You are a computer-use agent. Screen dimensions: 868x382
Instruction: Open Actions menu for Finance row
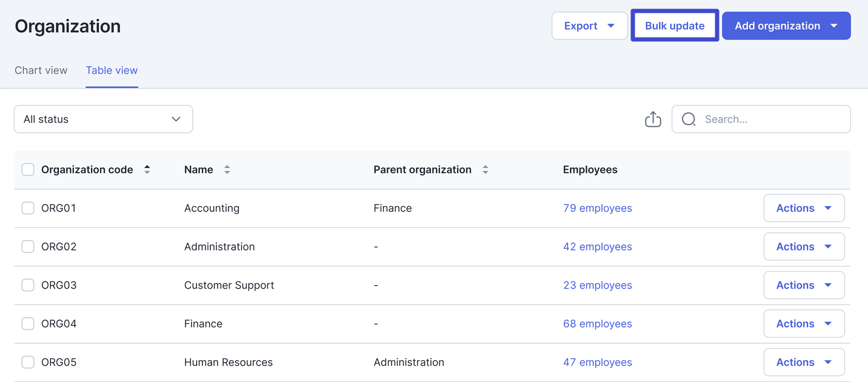tap(804, 324)
